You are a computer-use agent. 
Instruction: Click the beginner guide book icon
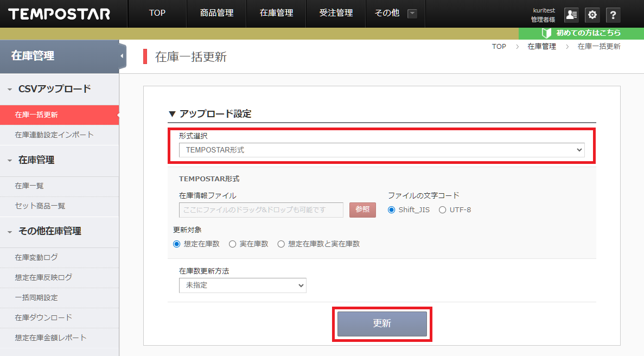pyautogui.click(x=546, y=33)
